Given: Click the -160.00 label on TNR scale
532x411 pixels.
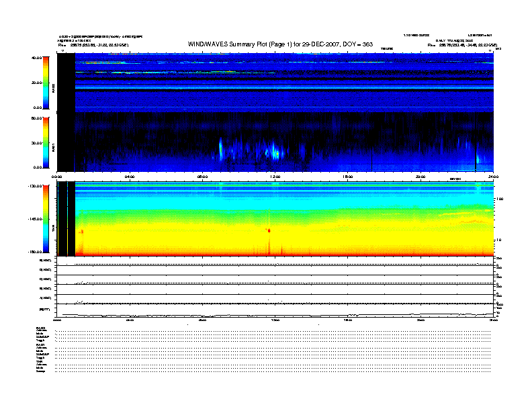Looking at the screenshot, I should point(36,252).
